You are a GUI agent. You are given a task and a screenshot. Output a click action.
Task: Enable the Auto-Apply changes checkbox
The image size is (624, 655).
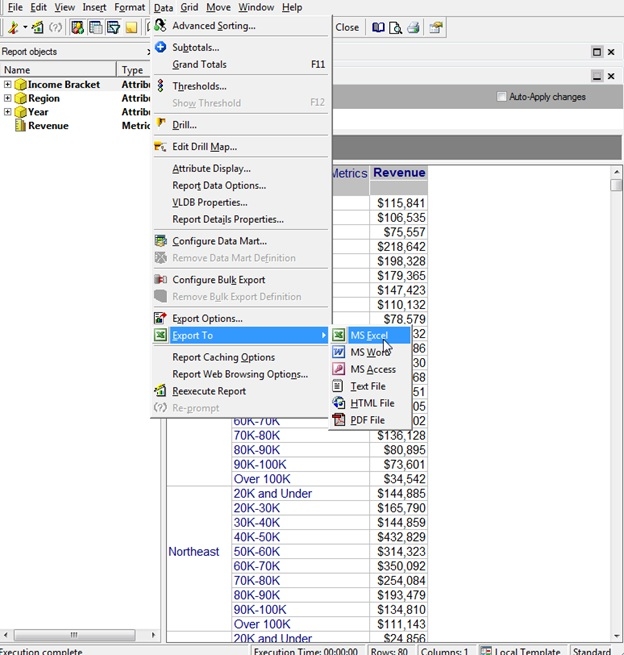(x=502, y=97)
